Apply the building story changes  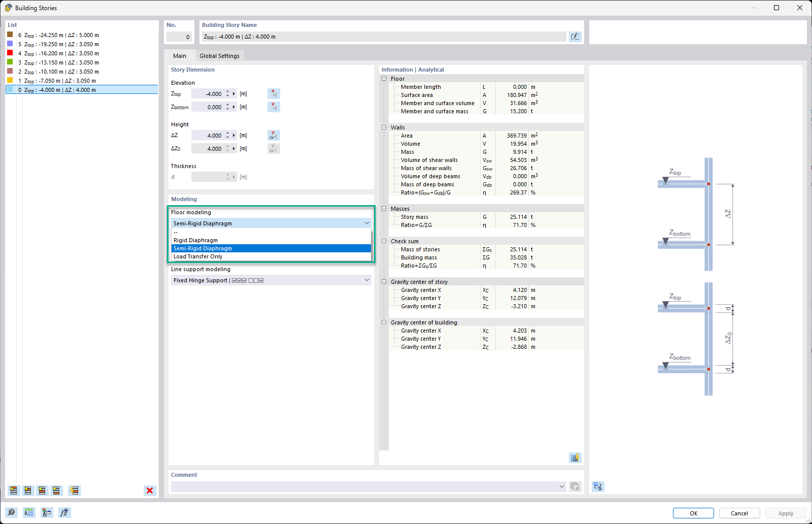785,513
